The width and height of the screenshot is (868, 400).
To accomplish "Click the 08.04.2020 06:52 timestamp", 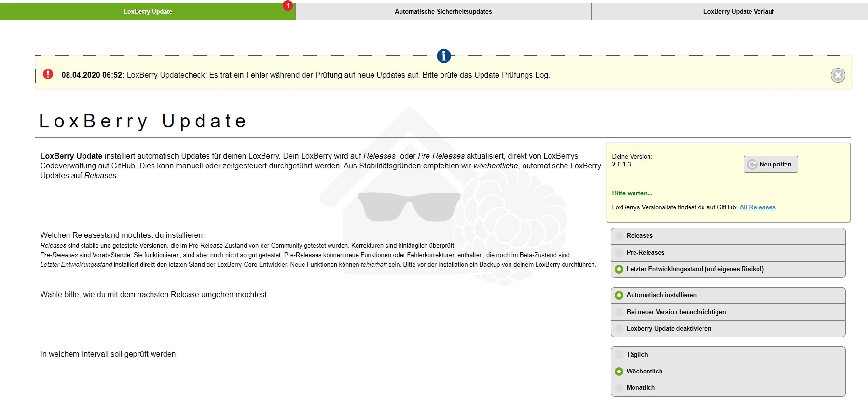I will point(93,75).
